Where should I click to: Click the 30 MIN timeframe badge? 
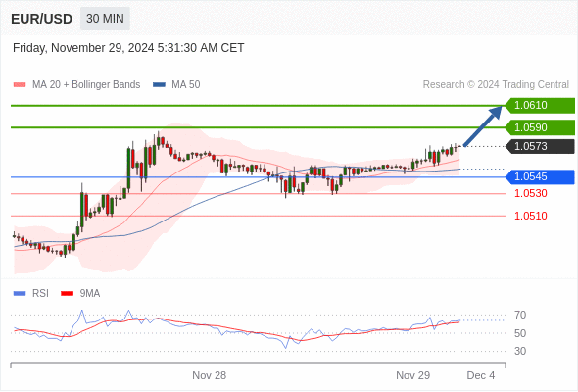pos(105,19)
